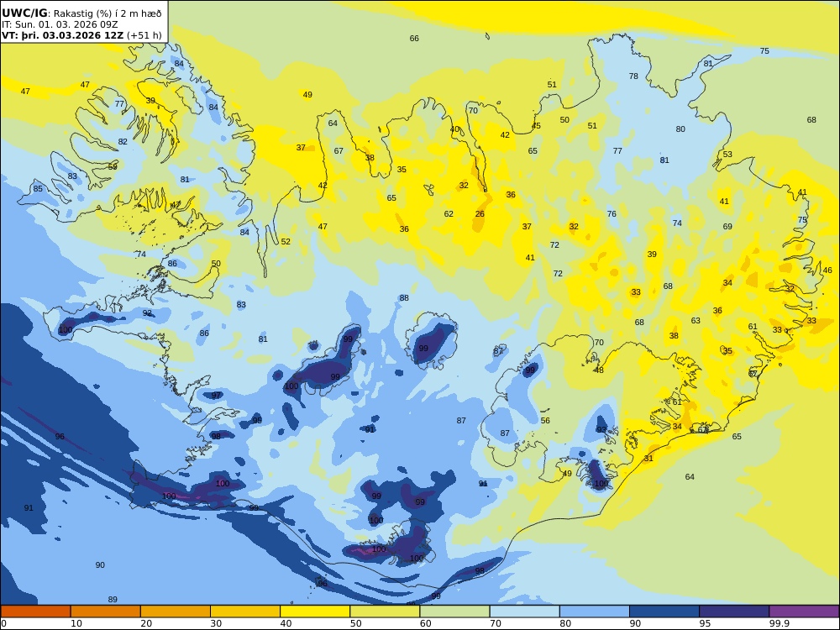Screen dimensions: 840x630
Task: Click the 80–90 light blue legend swatch
Action: tap(595, 612)
